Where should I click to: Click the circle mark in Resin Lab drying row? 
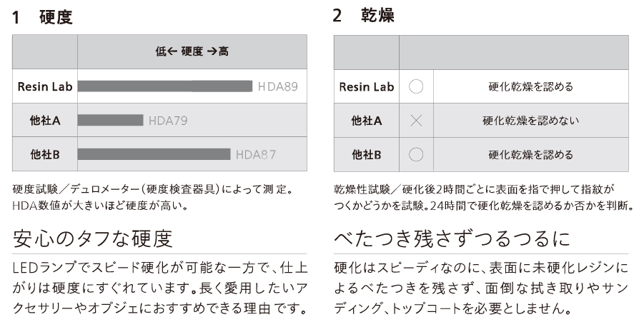[416, 86]
